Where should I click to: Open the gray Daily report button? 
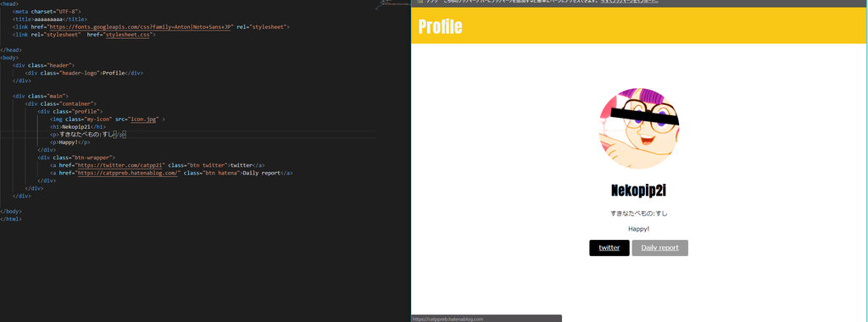coord(659,248)
